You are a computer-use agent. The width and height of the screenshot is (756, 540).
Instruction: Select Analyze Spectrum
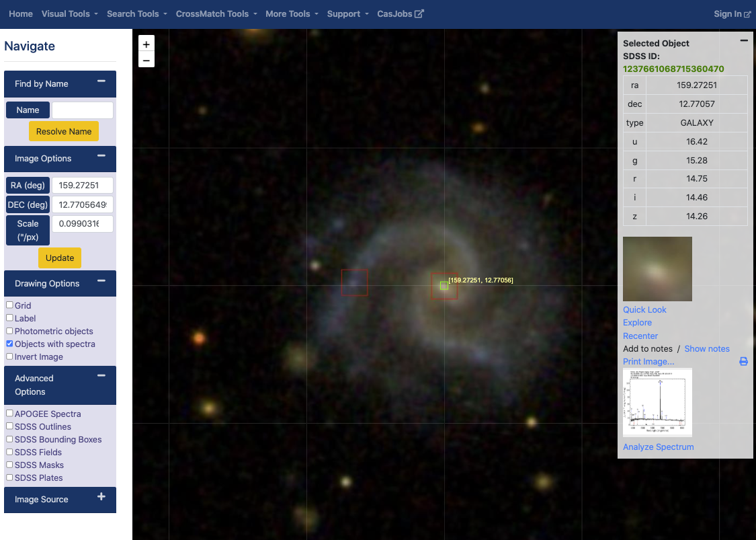click(659, 447)
